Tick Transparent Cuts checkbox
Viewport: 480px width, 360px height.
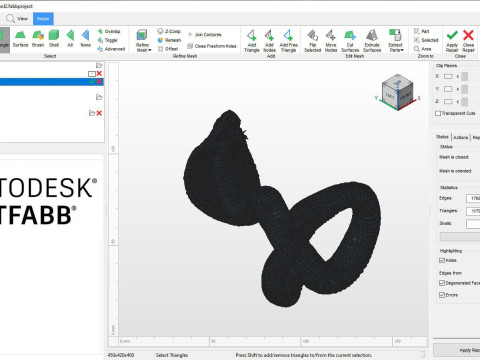coord(438,113)
